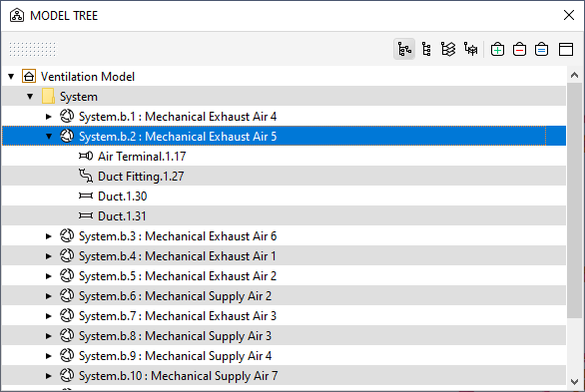Select 'System.b.5 : Mechanical Exhaust Air 2' text
585x392 pixels.
tap(178, 276)
